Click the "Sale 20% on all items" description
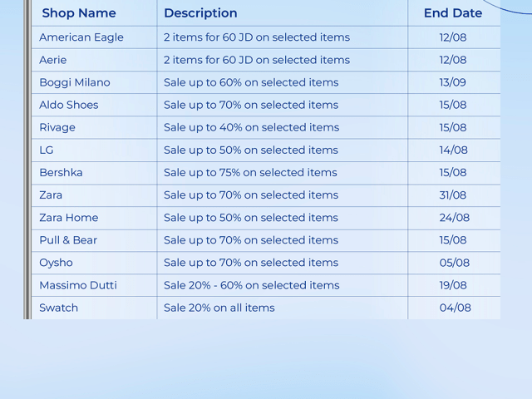 click(x=219, y=307)
